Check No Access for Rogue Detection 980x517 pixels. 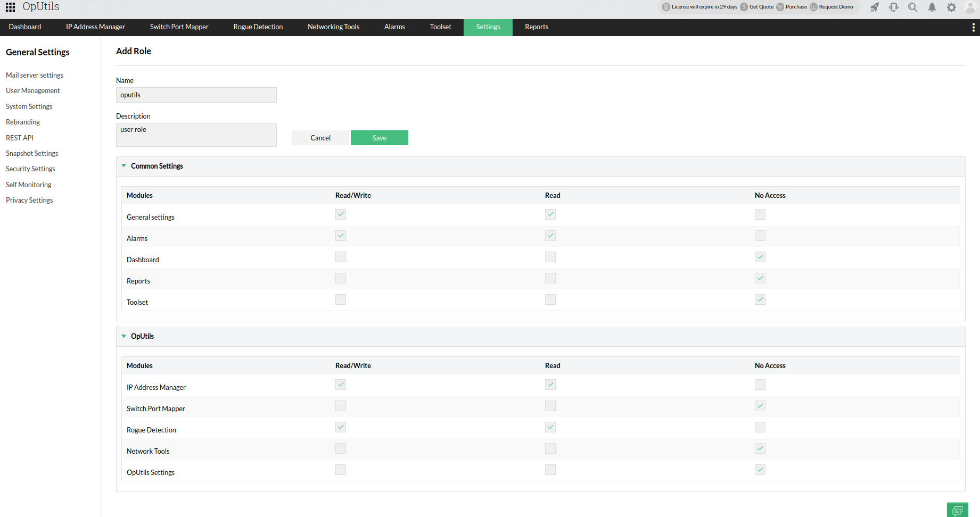click(x=760, y=427)
